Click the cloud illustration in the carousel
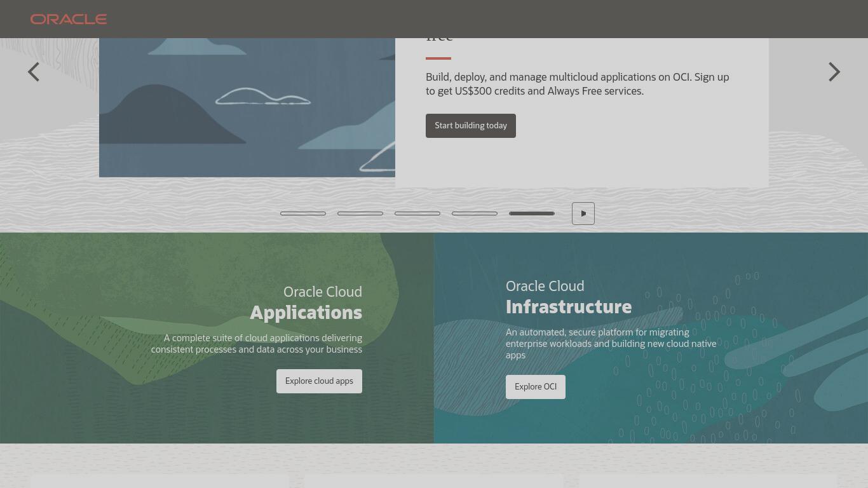This screenshot has height=488, width=868. 247,107
